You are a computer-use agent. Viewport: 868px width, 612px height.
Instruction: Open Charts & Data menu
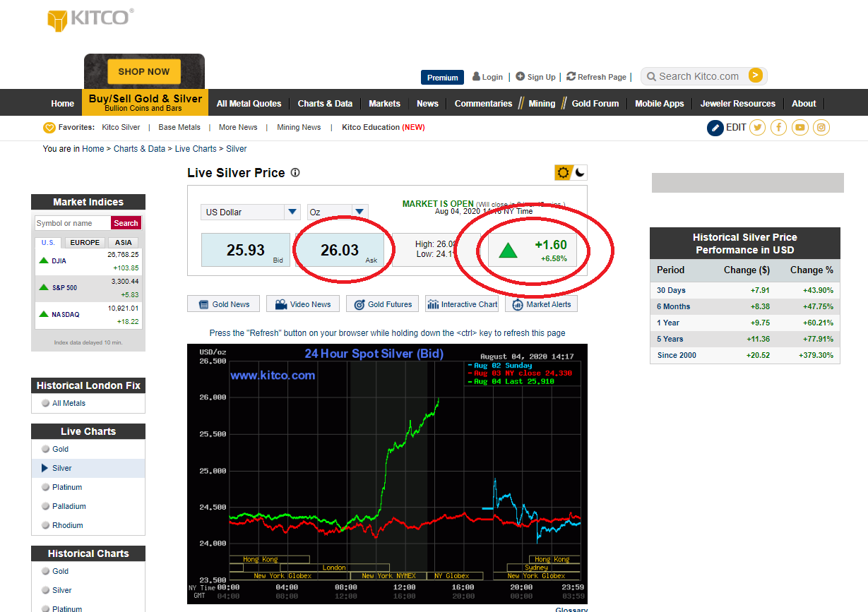pos(325,103)
